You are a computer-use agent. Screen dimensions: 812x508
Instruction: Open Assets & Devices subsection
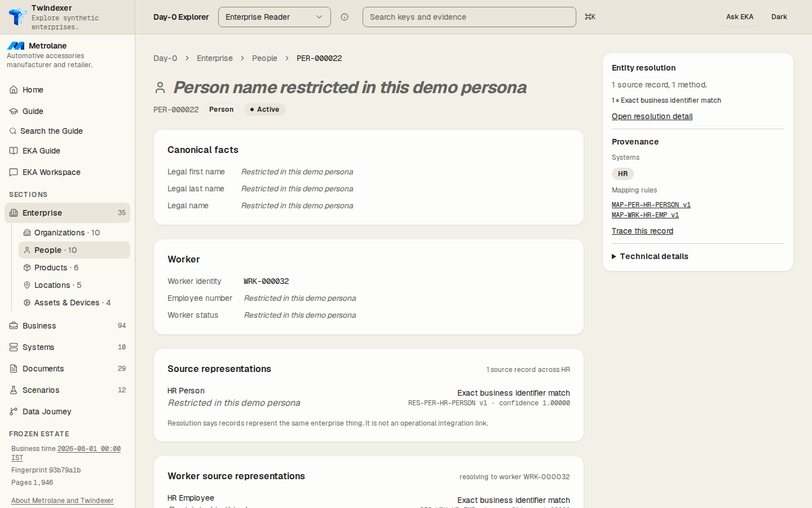point(74,303)
